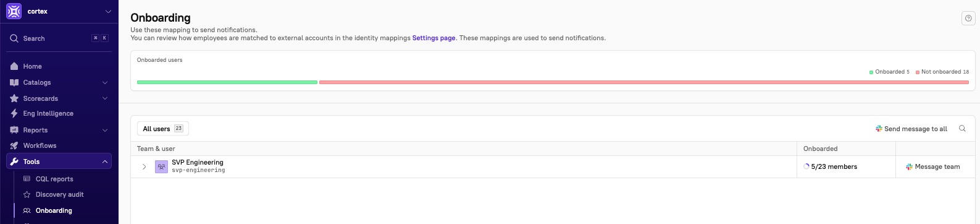This screenshot has width=980, height=224.
Task: Click the Eng Intelligence lightning icon
Action: (14, 113)
